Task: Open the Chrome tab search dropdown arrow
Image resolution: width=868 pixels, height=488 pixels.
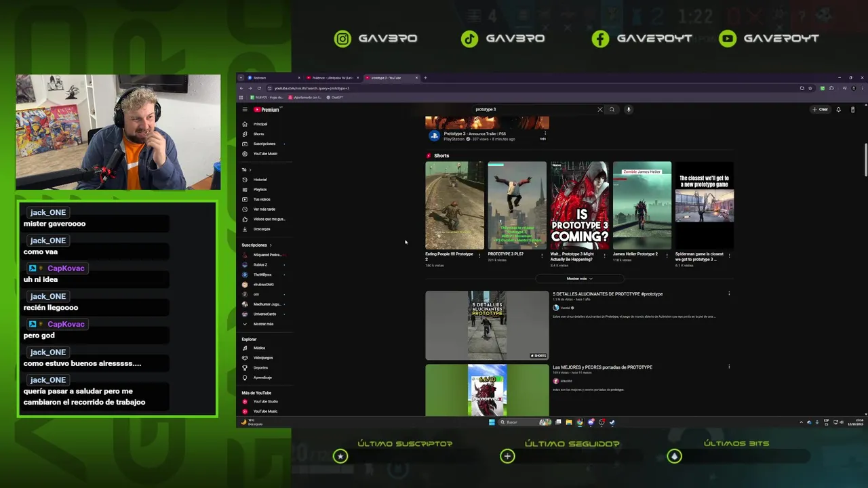Action: pos(241,78)
